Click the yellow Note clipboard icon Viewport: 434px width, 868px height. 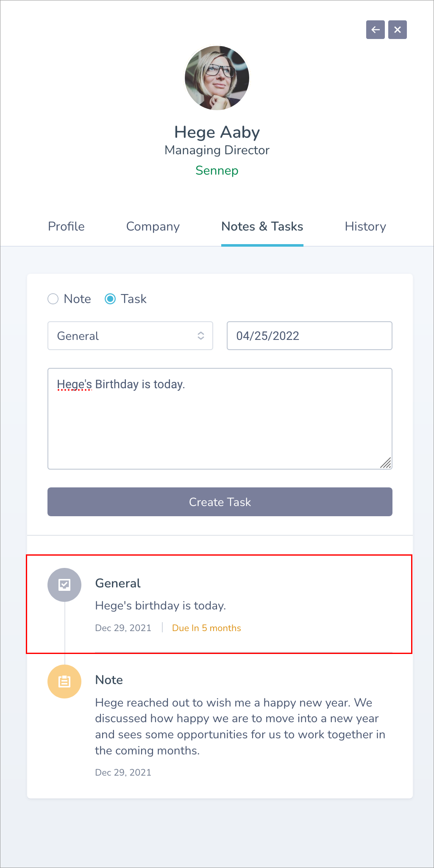point(64,682)
